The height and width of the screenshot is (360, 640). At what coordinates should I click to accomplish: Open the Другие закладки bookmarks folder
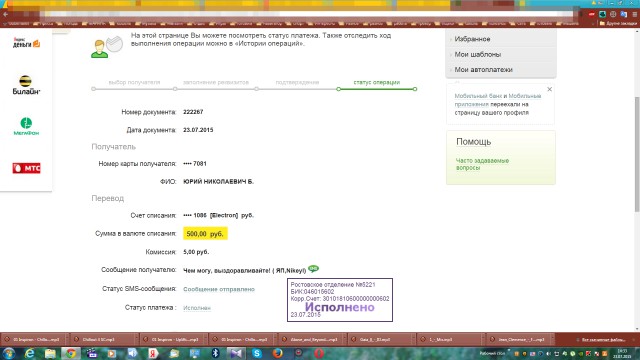click(618, 24)
